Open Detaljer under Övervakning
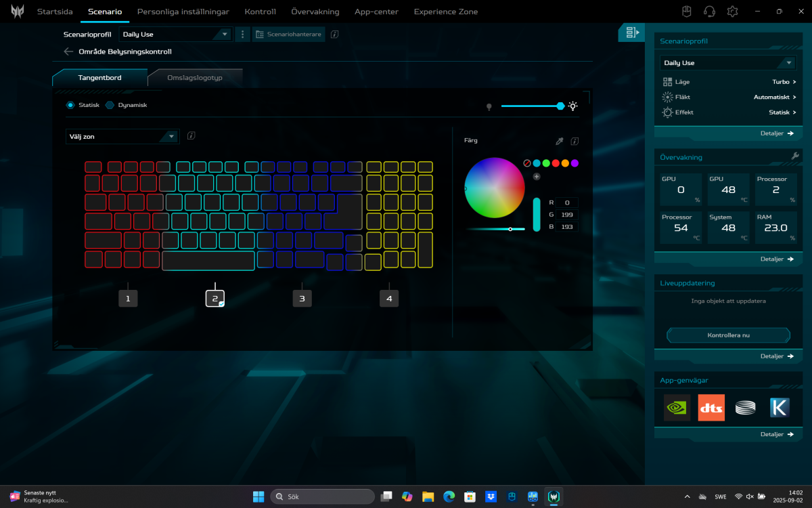This screenshot has width=812, height=508. (776, 259)
